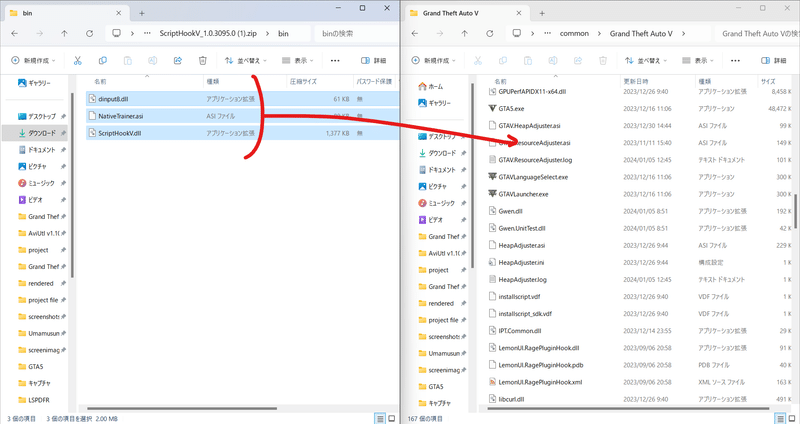
Task: Go up one level in Grand Theft Auto V window
Action: (464, 34)
